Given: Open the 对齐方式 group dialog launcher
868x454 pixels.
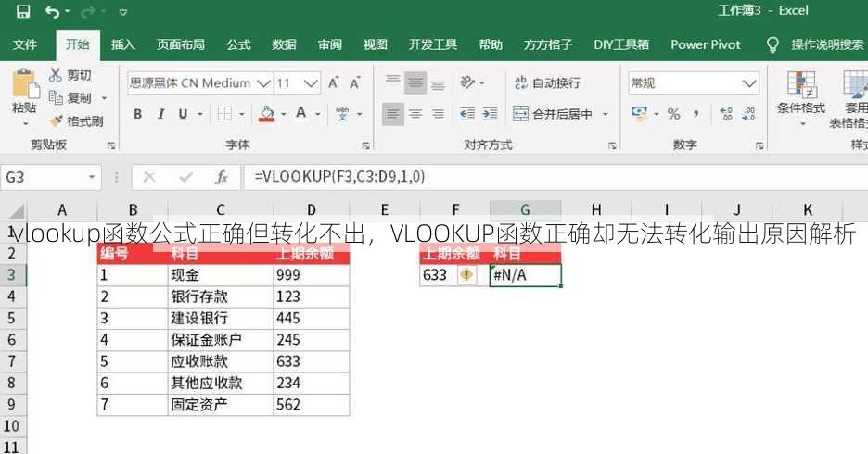Looking at the screenshot, I should 612,145.
